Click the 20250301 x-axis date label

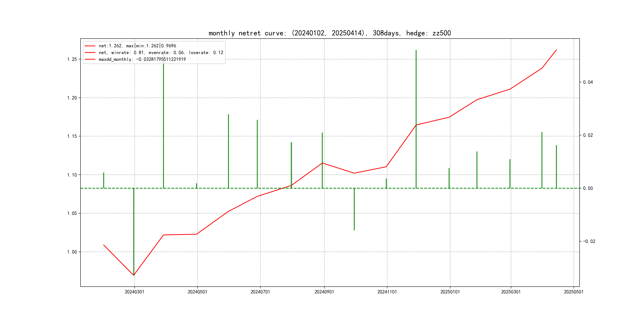coord(511,292)
